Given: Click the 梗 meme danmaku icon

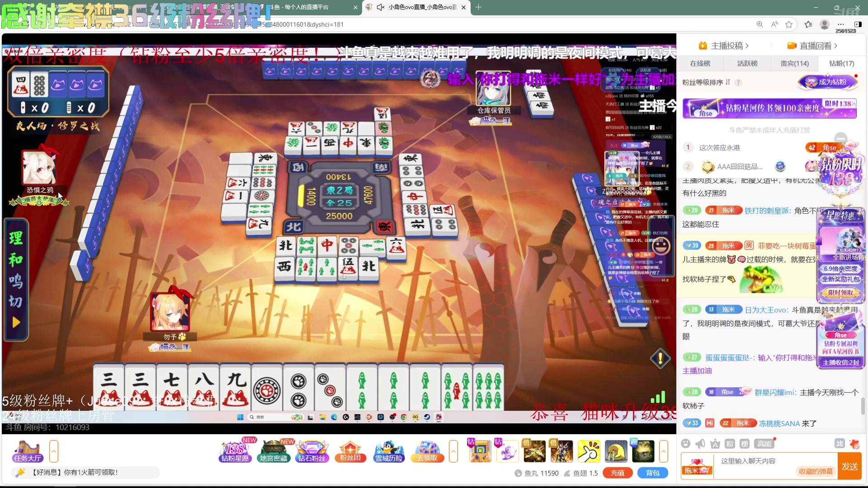Looking at the screenshot, I should (x=745, y=444).
